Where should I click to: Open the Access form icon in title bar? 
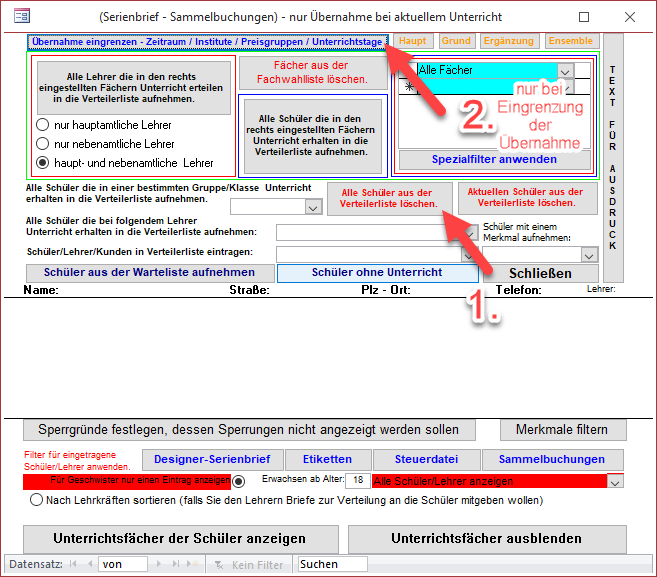(x=22, y=16)
